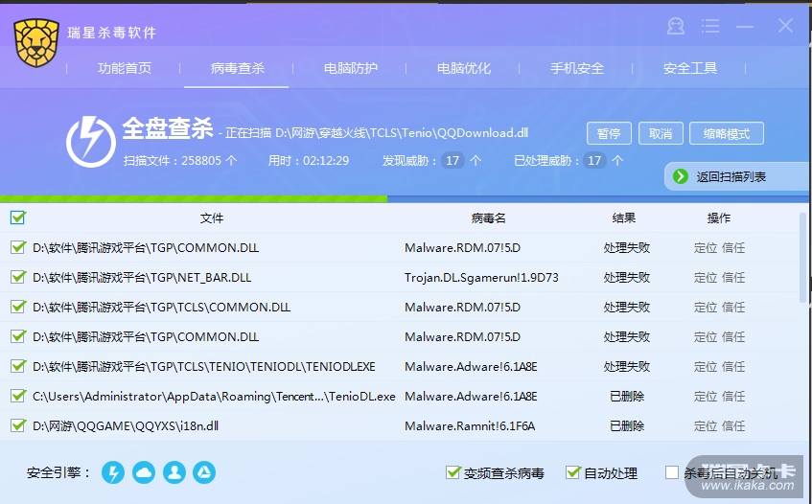Click the 操作 column header
812x504 pixels.
pyautogui.click(x=719, y=218)
